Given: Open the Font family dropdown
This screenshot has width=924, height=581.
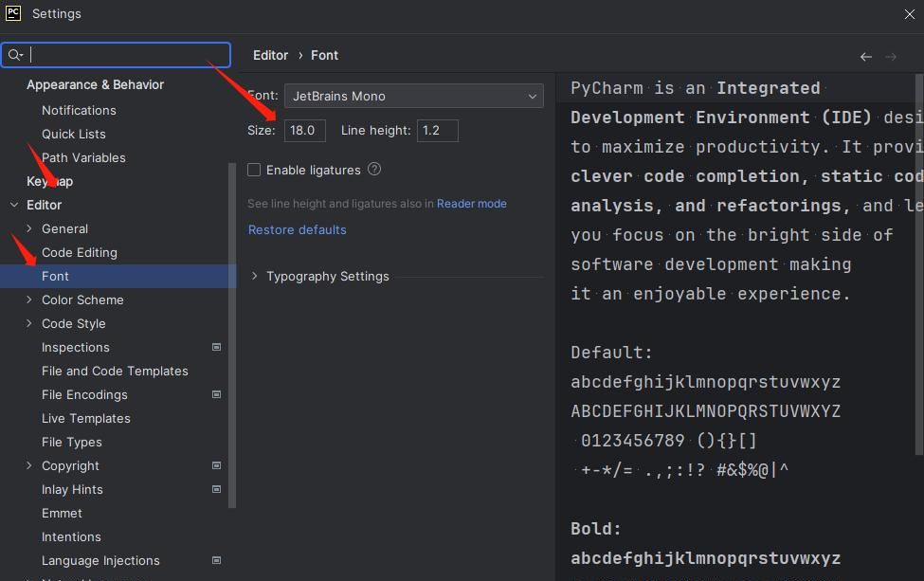Looking at the screenshot, I should point(414,96).
